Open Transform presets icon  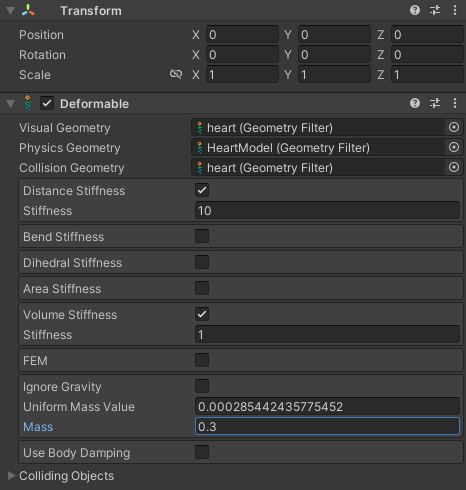click(x=435, y=10)
